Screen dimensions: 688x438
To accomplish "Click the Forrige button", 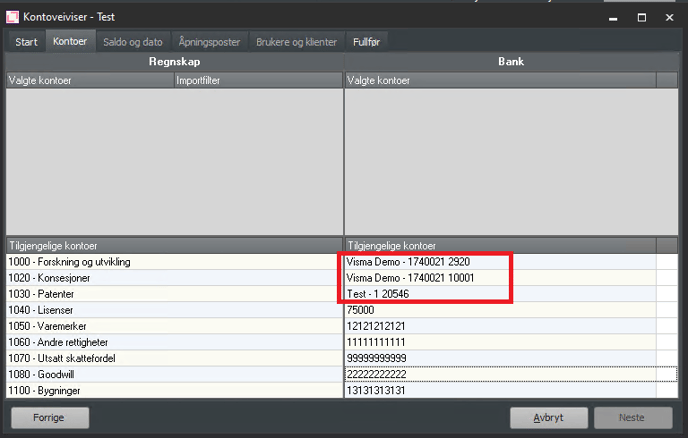I will coord(50,417).
